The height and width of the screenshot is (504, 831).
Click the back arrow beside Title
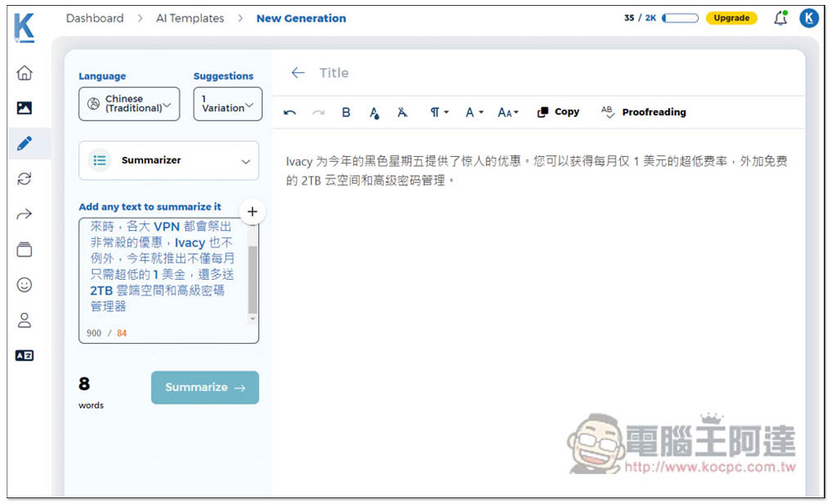click(x=298, y=73)
